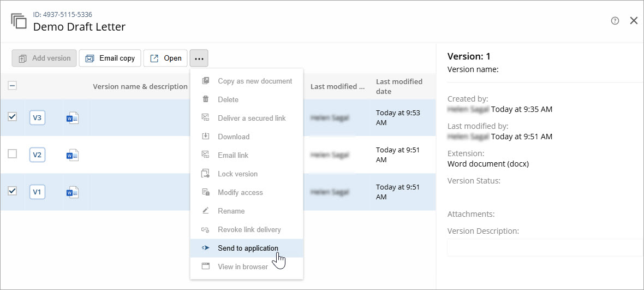Click the V1 row Today at 9:51 AM cell
Screen dimensions: 644x290
click(x=398, y=192)
